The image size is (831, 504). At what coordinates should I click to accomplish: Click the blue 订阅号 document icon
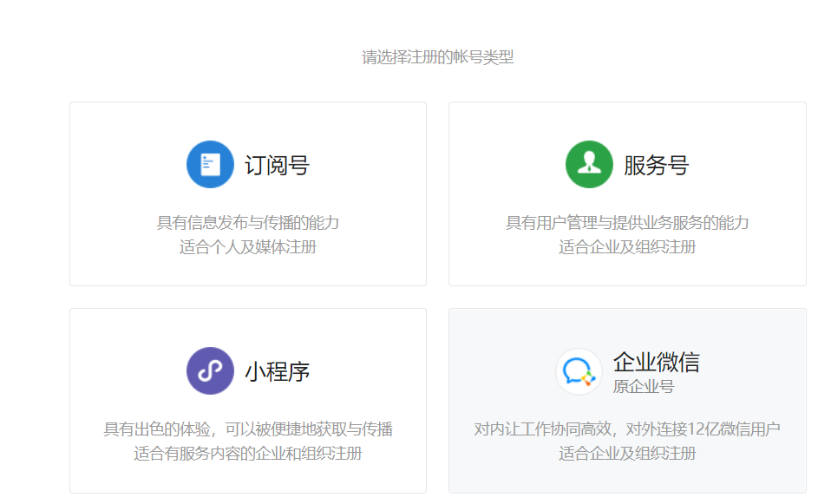210,164
